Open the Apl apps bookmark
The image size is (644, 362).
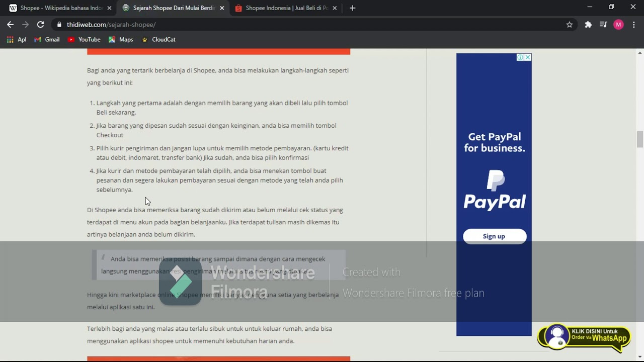[x=17, y=39]
